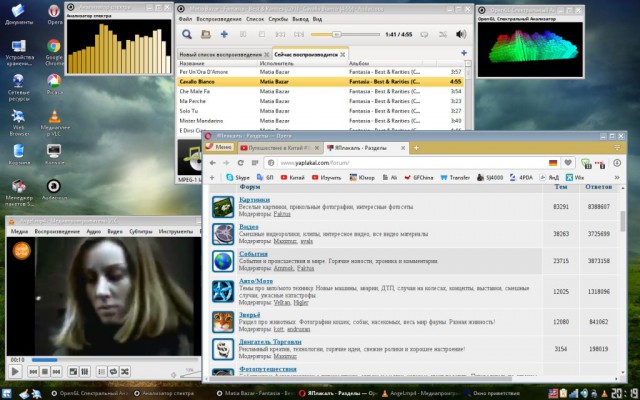
Task: Open the Картинки forum section link
Action: pyautogui.click(x=254, y=200)
